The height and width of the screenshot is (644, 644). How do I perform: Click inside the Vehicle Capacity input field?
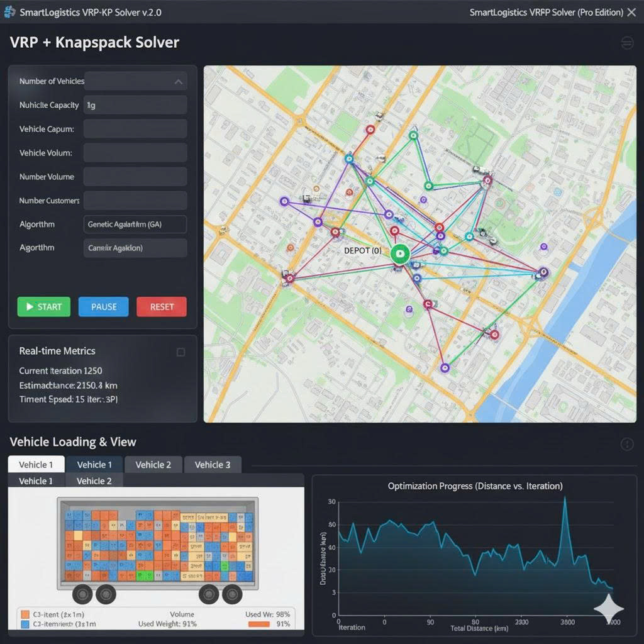pos(135,104)
